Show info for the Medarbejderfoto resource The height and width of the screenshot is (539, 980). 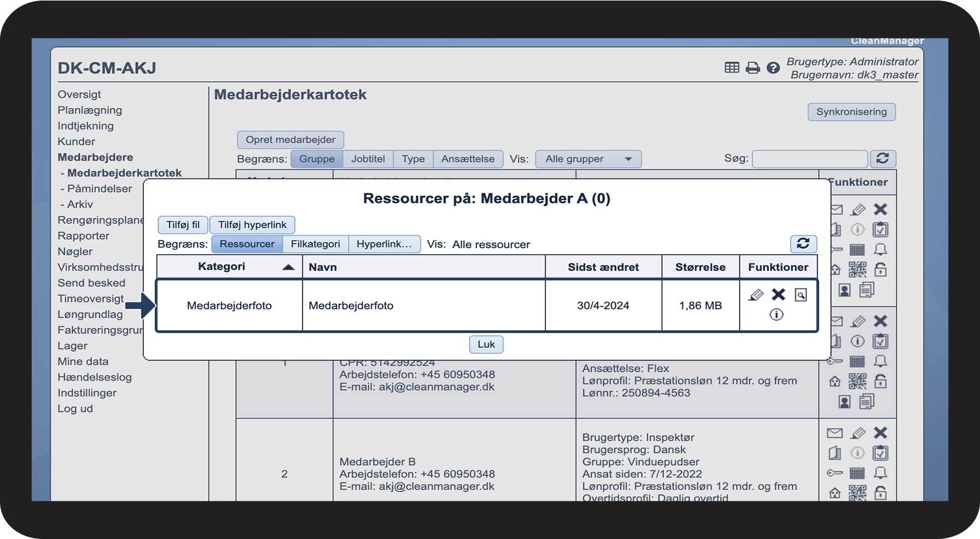(x=776, y=315)
